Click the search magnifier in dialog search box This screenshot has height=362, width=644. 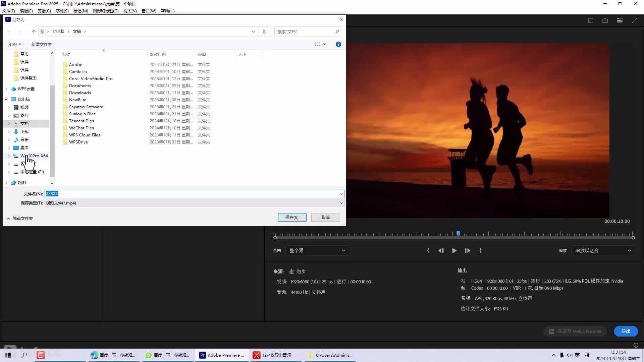337,32
